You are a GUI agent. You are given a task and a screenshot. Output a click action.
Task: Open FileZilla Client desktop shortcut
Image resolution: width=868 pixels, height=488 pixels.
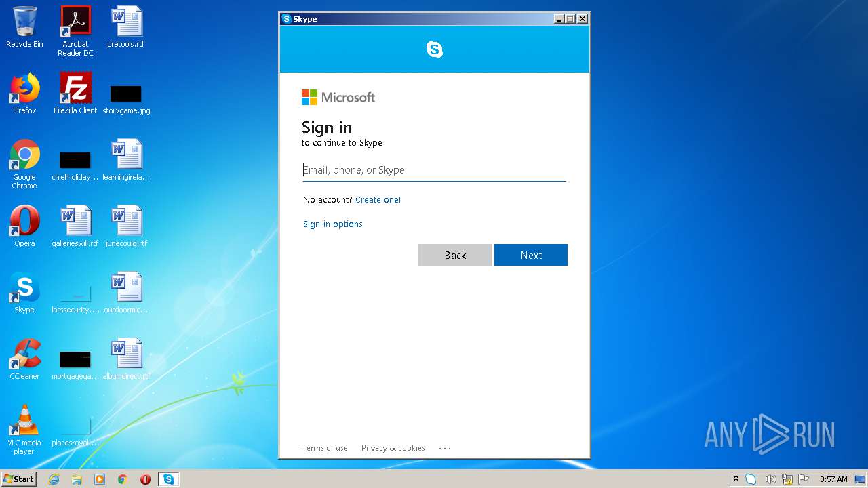(x=75, y=94)
